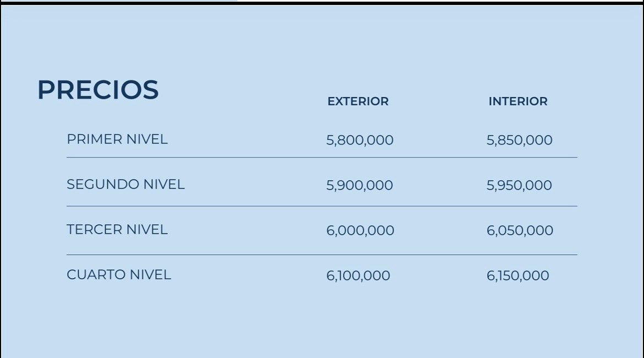
Task: Click the TERCER NIVEL row label
Action: click(117, 229)
